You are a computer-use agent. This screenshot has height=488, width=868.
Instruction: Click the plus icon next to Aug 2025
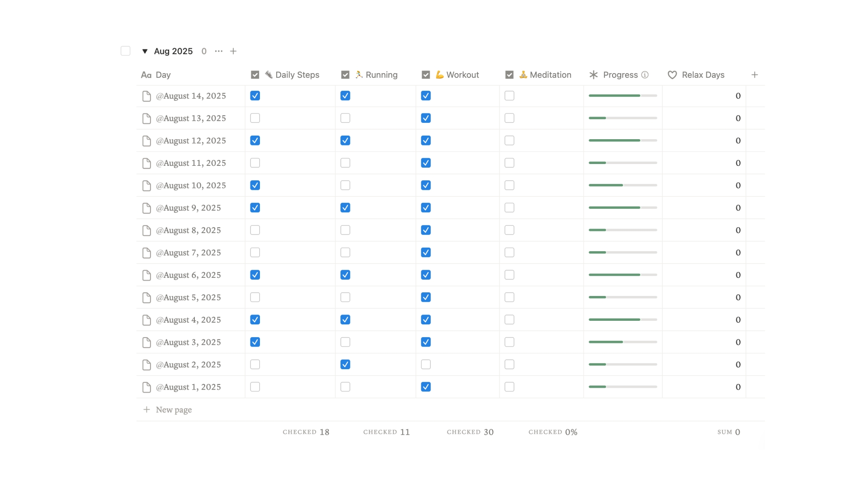[x=233, y=51]
